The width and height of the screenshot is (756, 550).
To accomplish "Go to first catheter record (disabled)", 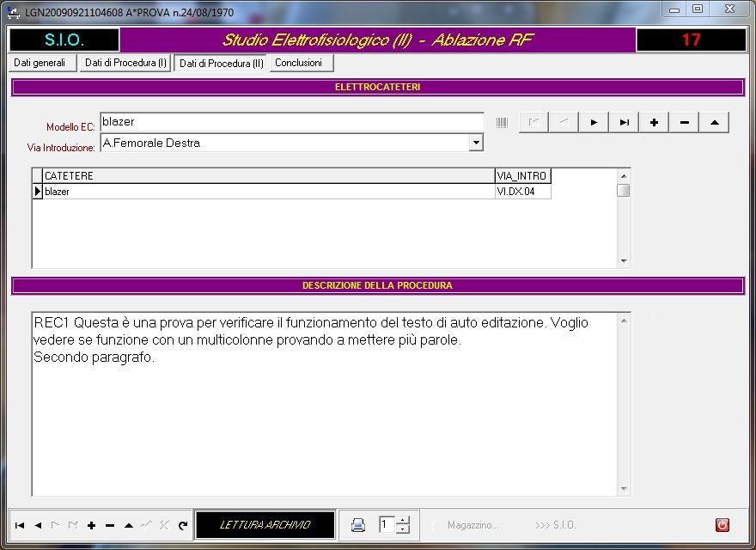I will (x=533, y=123).
